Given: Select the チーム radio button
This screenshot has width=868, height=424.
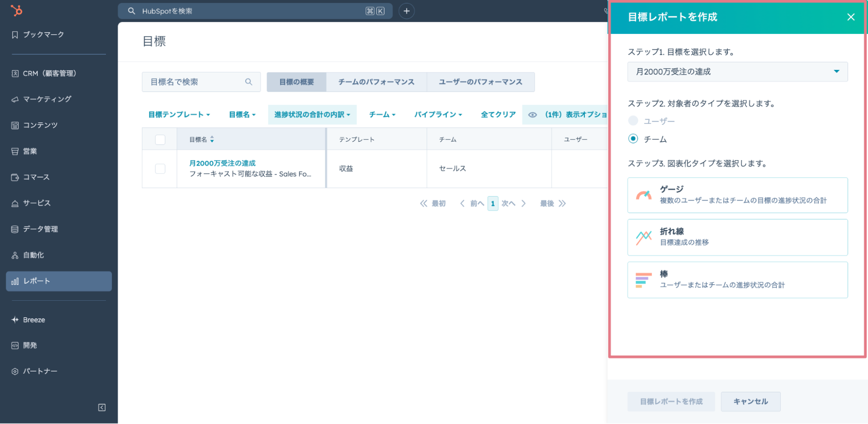Looking at the screenshot, I should pos(633,139).
